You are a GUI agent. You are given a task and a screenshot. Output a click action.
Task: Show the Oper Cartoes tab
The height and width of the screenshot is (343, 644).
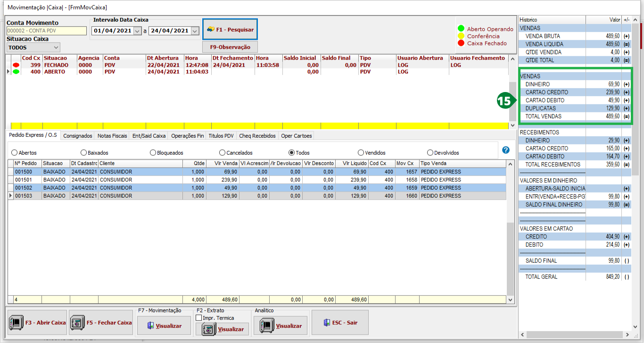296,136
